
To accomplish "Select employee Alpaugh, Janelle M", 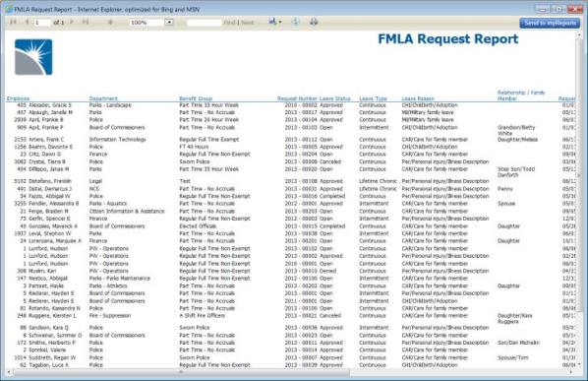I will pyautogui.click(x=50, y=112).
